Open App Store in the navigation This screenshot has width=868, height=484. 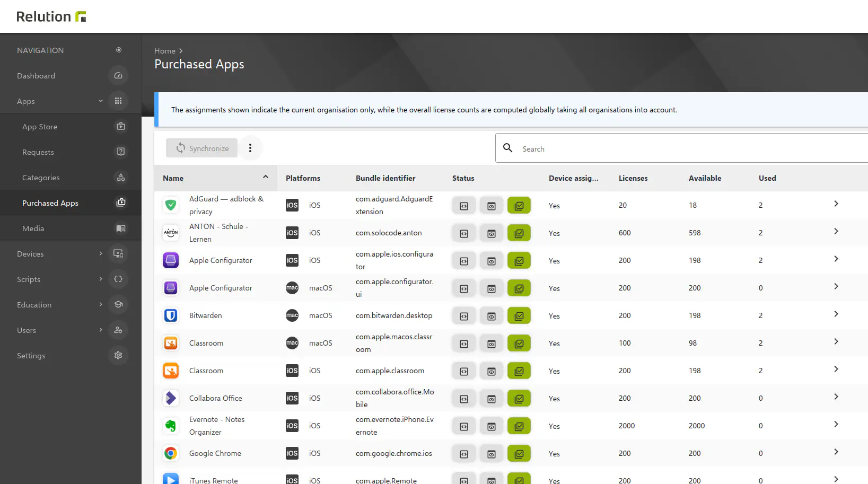[40, 127]
